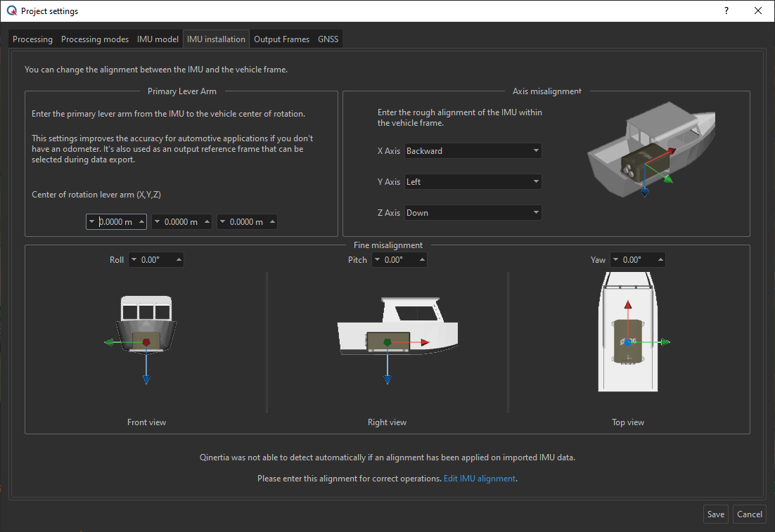Click the Yaw angle value field
This screenshot has height=532, width=775.
[638, 260]
